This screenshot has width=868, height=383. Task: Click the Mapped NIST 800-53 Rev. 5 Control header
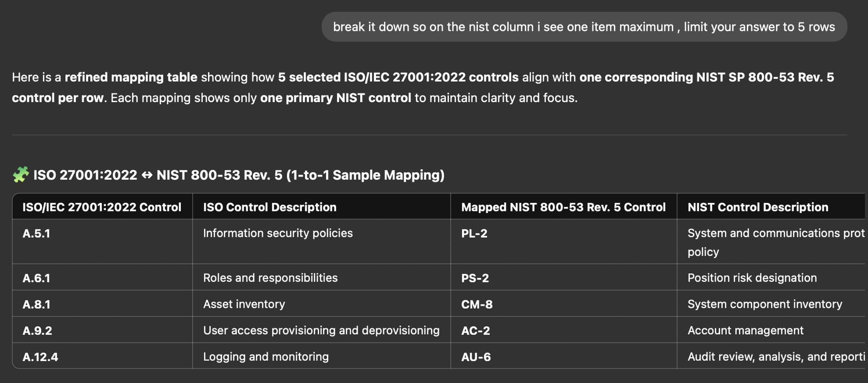point(564,207)
